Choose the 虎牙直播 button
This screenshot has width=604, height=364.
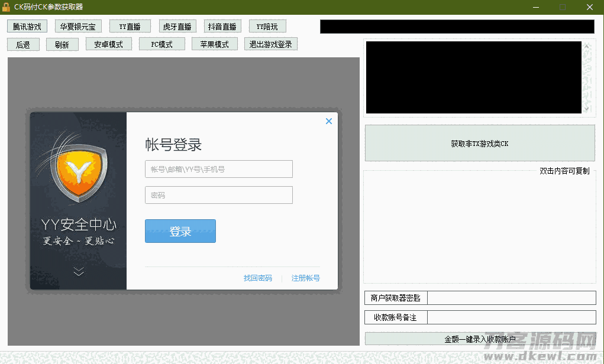177,27
